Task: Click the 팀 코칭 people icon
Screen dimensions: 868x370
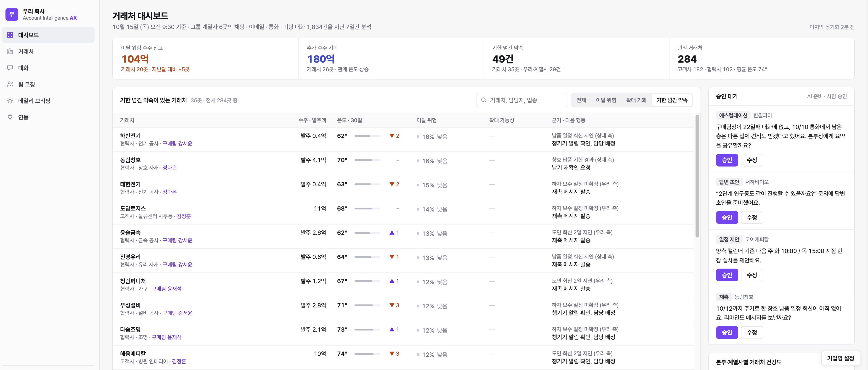Action: (x=10, y=84)
